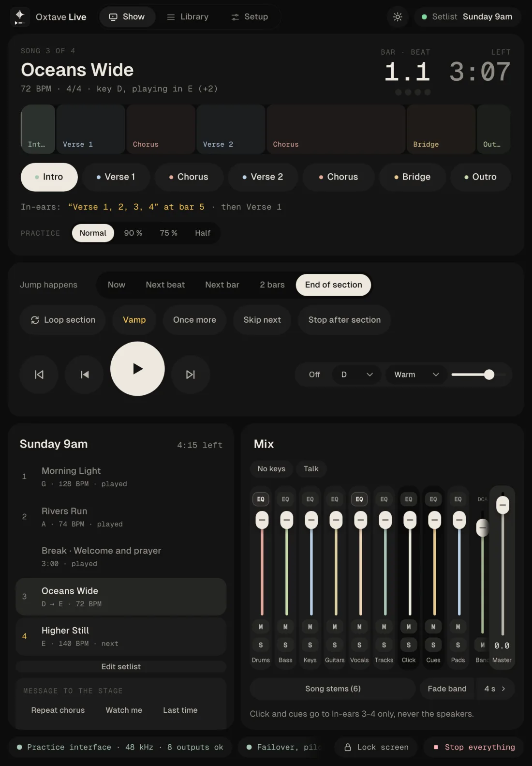Set practice speed to 90 %
532x766 pixels.
pos(133,233)
